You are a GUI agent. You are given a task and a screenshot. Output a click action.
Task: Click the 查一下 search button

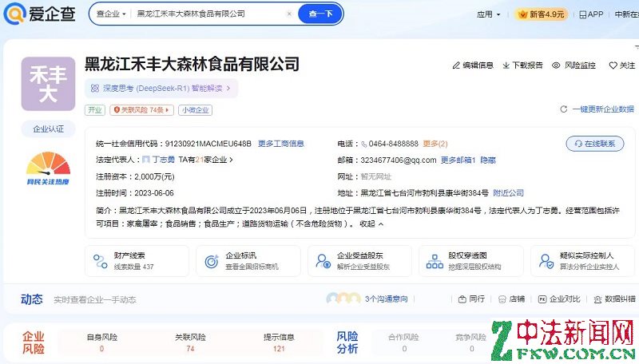(x=320, y=14)
